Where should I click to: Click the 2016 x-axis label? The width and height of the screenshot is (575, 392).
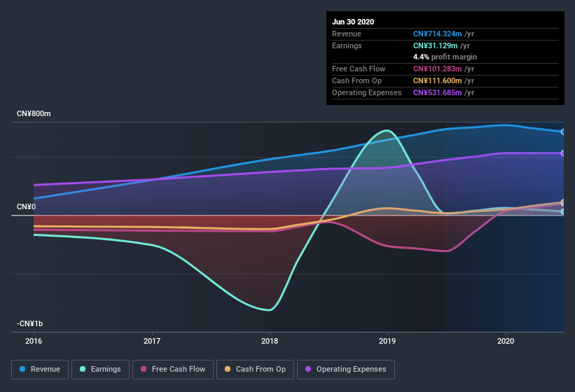tap(34, 341)
